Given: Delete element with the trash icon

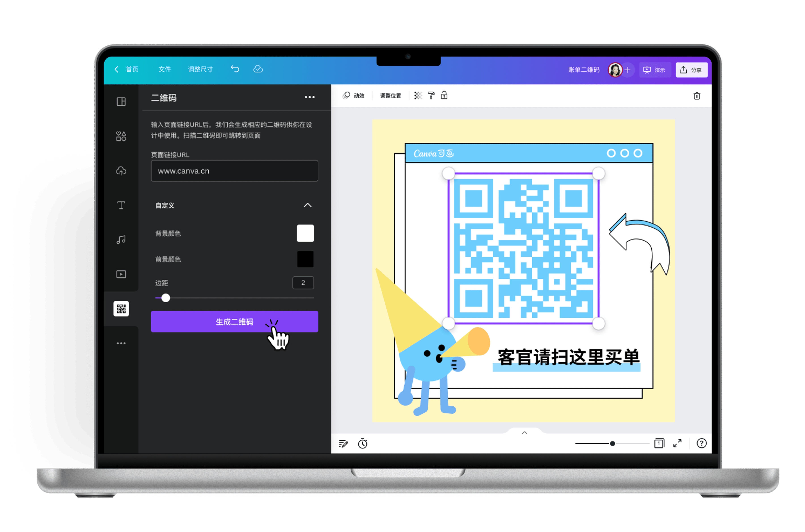Looking at the screenshot, I should (x=697, y=96).
